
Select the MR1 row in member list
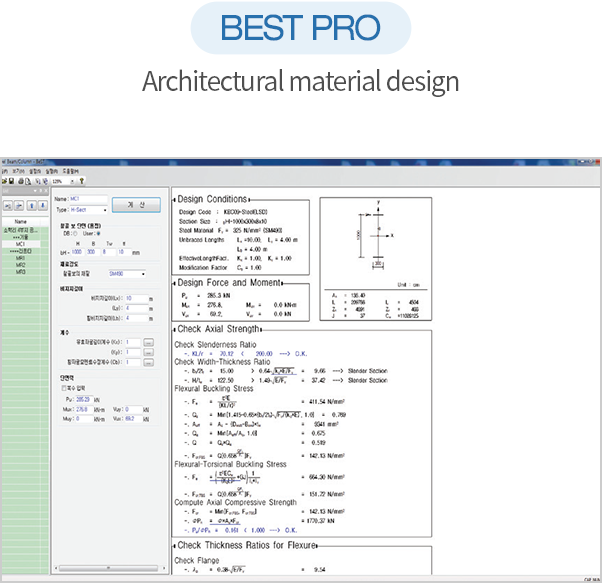(x=21, y=258)
